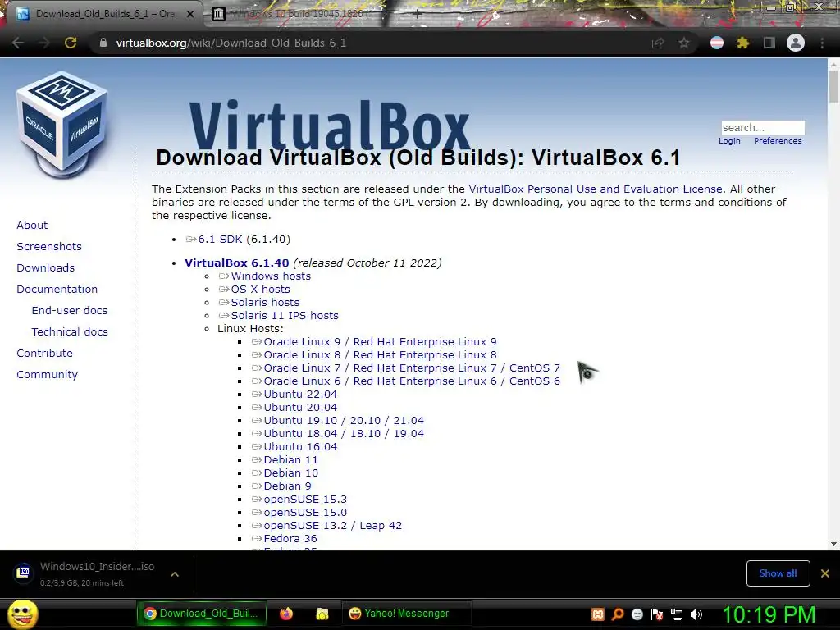Open VirtualBox Personal Use and Evaluation License link
This screenshot has height=630, width=840.
(x=596, y=189)
